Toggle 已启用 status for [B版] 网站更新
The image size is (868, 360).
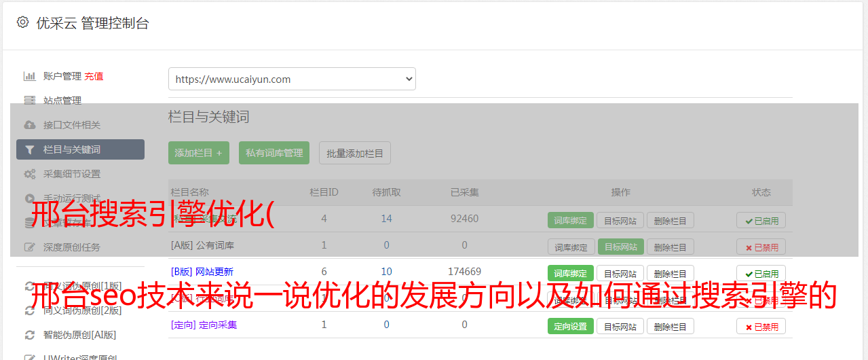[761, 274]
